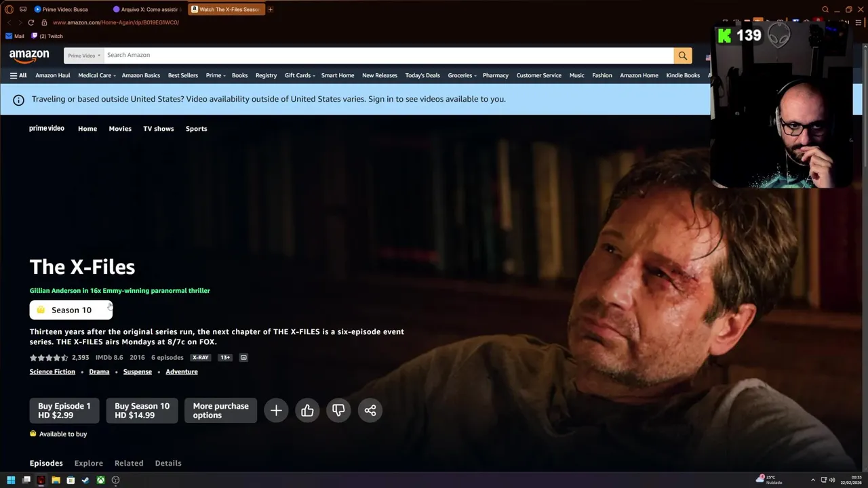Click the Opera menu logo
The height and width of the screenshot is (488, 868).
pos(9,9)
